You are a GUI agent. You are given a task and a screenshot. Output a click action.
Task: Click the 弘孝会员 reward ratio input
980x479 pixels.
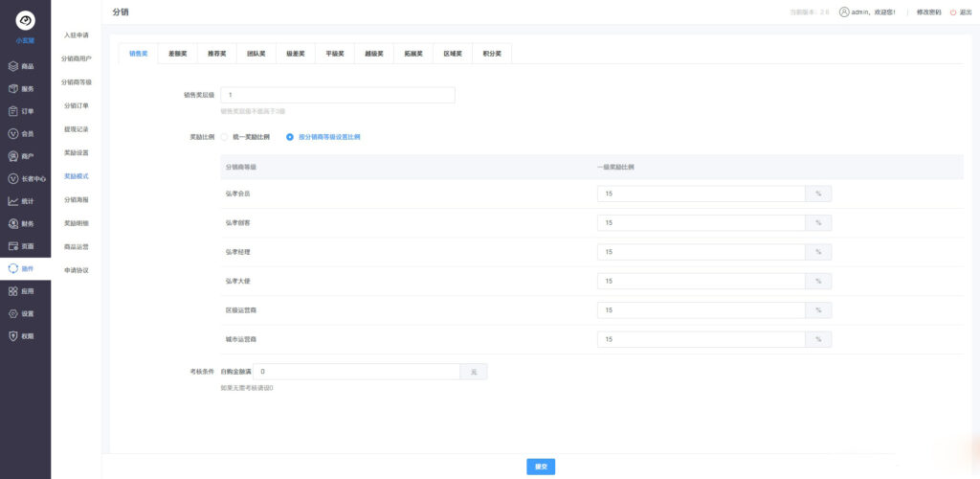click(x=700, y=194)
